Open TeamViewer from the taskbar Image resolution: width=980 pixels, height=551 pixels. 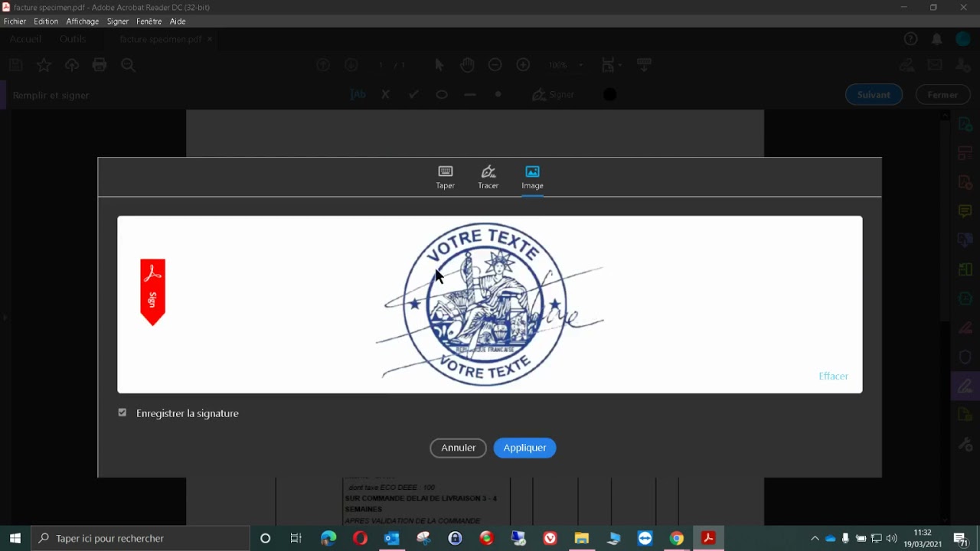tap(645, 538)
